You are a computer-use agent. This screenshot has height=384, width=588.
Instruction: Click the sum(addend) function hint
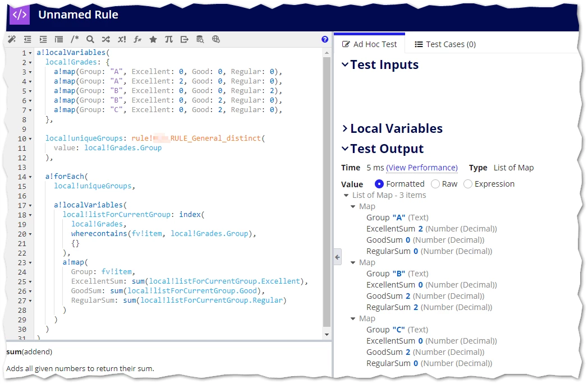(29, 352)
